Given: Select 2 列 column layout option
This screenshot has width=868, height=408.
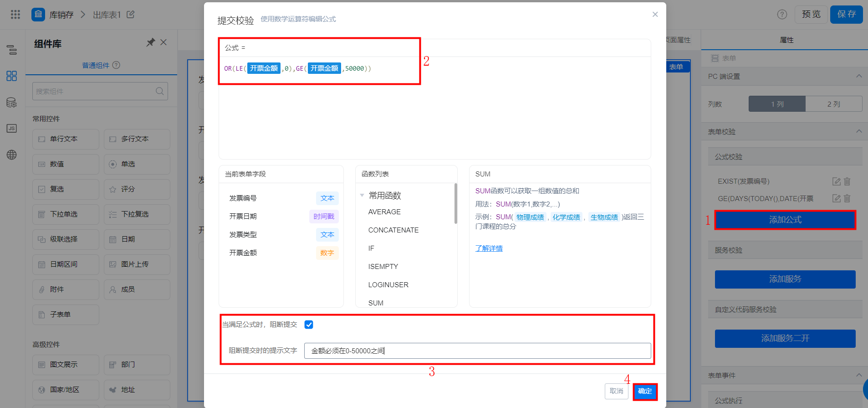Looking at the screenshot, I should tap(834, 104).
